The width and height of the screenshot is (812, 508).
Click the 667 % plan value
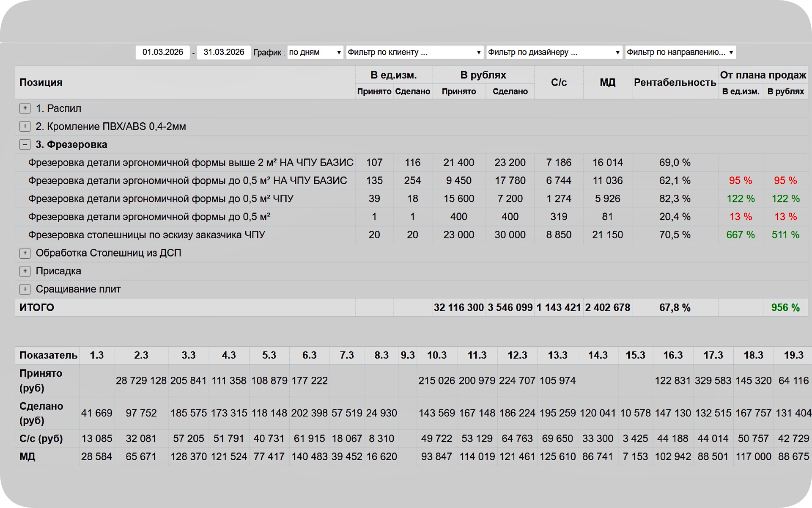pyautogui.click(x=740, y=235)
